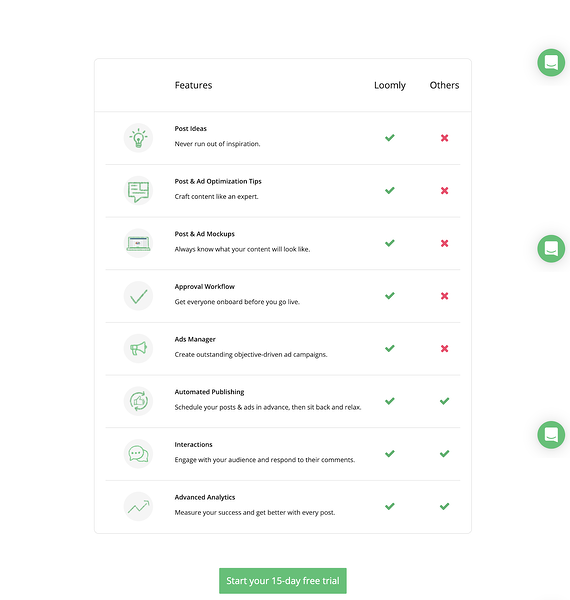The width and height of the screenshot is (570, 600).
Task: Click the Advanced Analytics trend line icon
Action: click(x=138, y=507)
